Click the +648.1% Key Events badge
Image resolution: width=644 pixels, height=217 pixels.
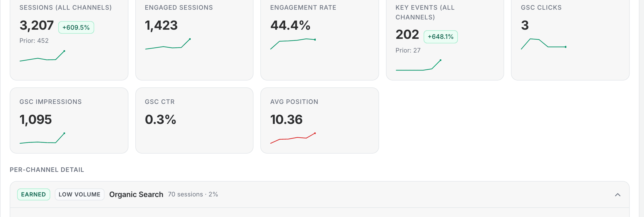(440, 37)
